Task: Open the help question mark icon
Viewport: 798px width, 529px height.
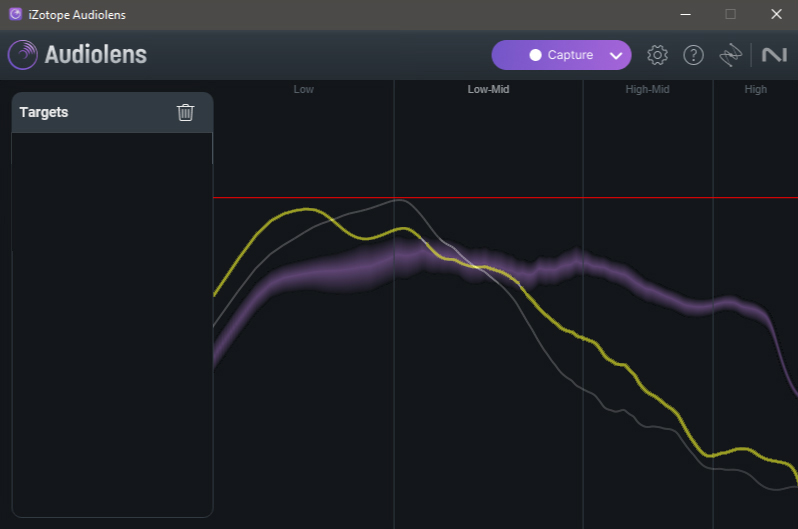Action: pos(693,55)
